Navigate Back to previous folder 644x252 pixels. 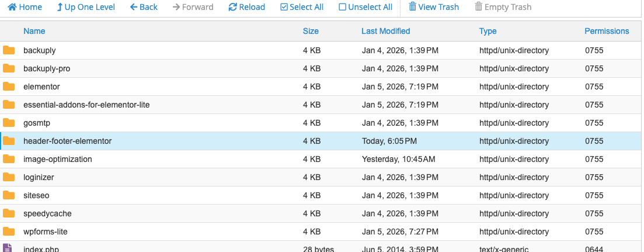pos(144,7)
